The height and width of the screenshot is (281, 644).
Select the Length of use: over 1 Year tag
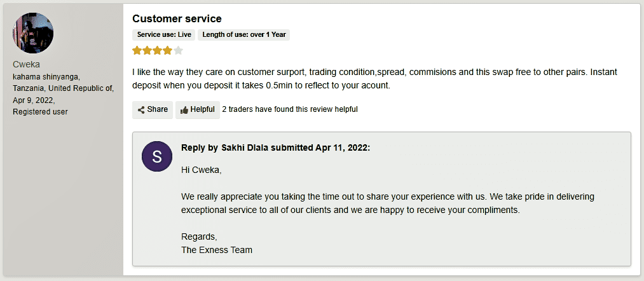click(244, 35)
